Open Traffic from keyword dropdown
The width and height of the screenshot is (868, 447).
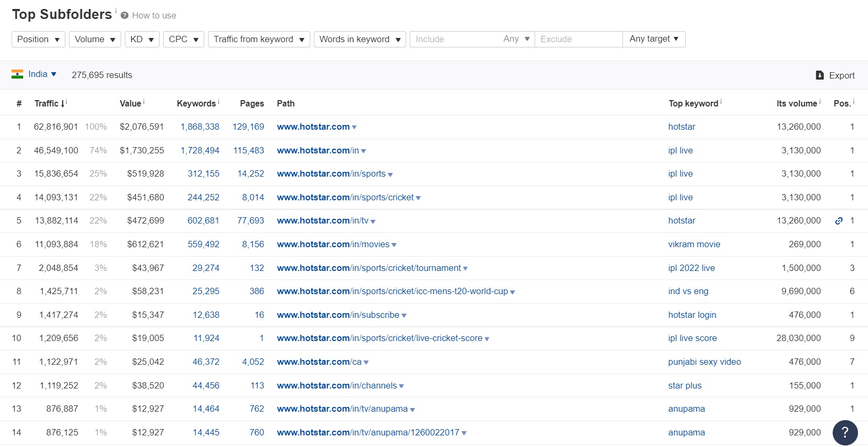tap(259, 39)
